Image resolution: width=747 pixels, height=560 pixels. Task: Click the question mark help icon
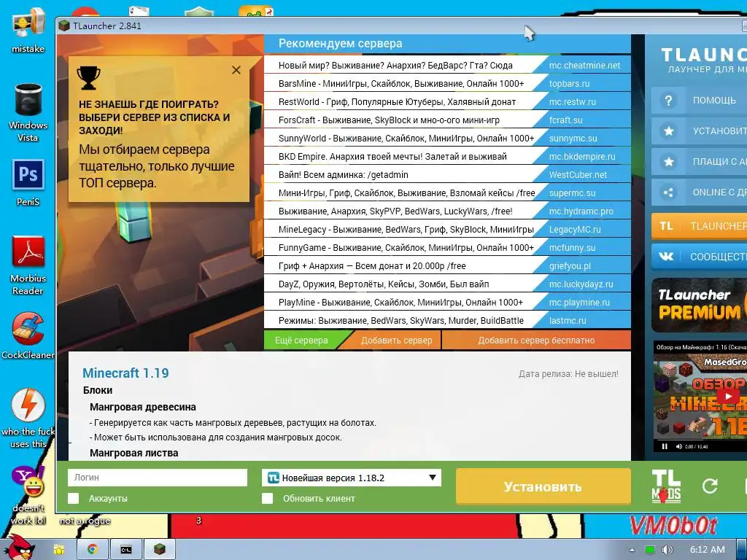pos(668,101)
